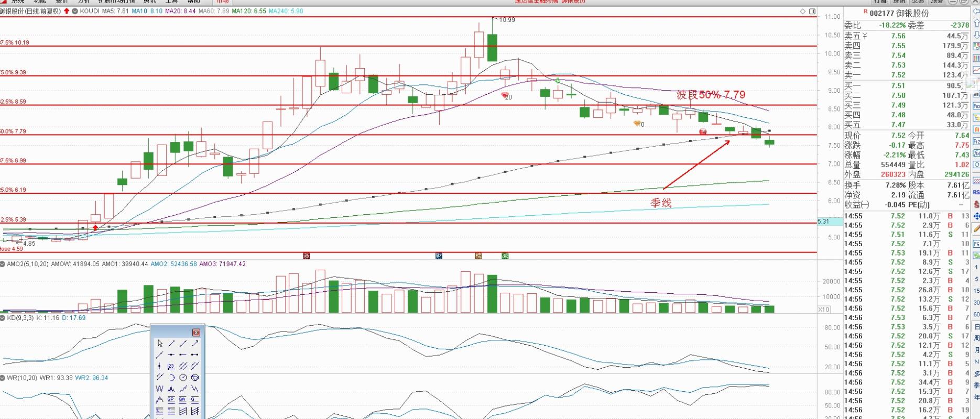Image resolution: width=980 pixels, height=419 pixels.
Task: Pick the W wave pattern tool
Action: 160,389
